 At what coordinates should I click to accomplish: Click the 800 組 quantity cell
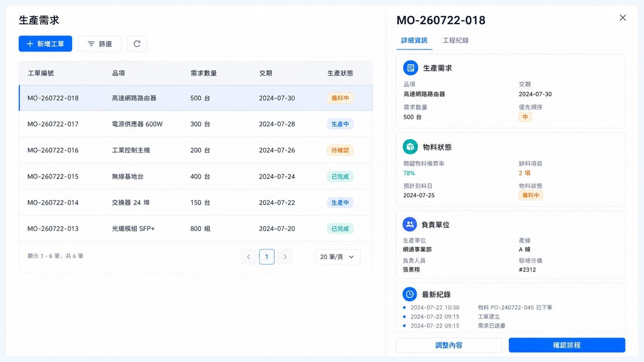pyautogui.click(x=200, y=229)
